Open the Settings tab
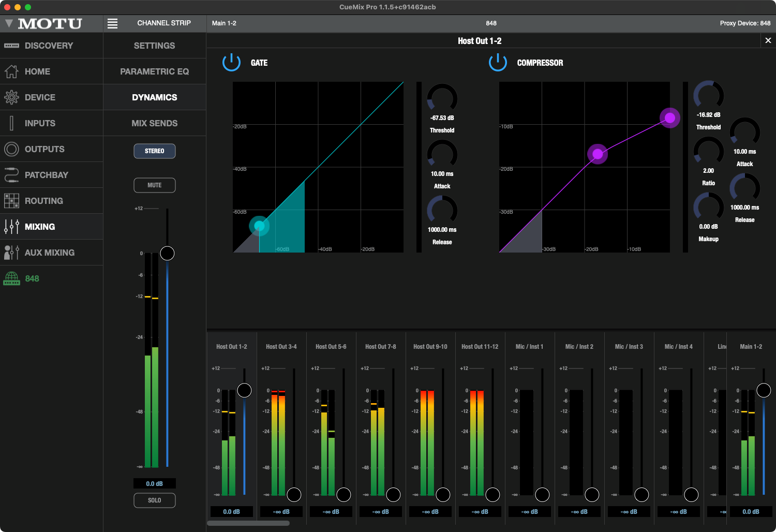Image resolution: width=776 pixels, height=532 pixels. [155, 46]
